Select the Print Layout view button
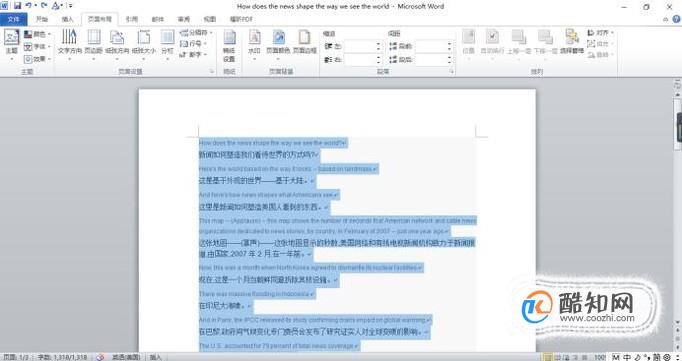 pyautogui.click(x=547, y=357)
